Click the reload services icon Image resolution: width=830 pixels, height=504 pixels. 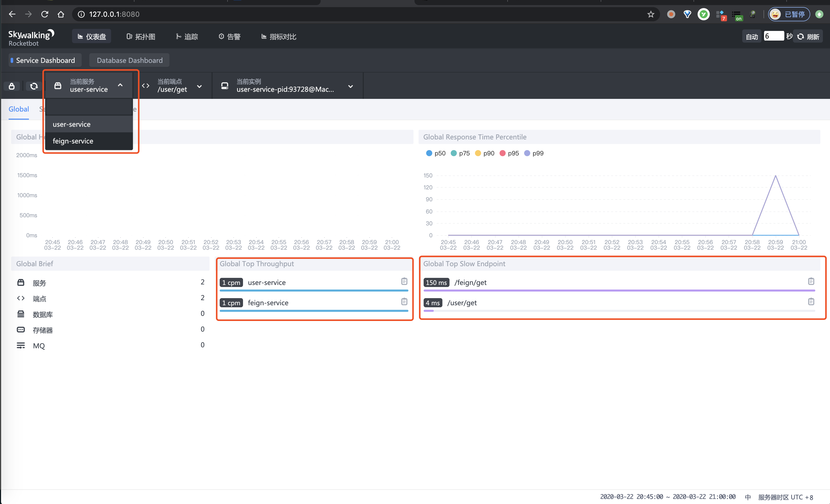[34, 86]
